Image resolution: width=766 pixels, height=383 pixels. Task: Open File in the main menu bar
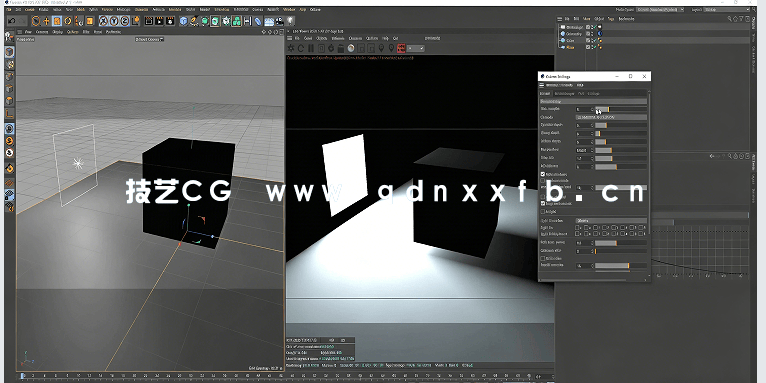click(x=9, y=9)
